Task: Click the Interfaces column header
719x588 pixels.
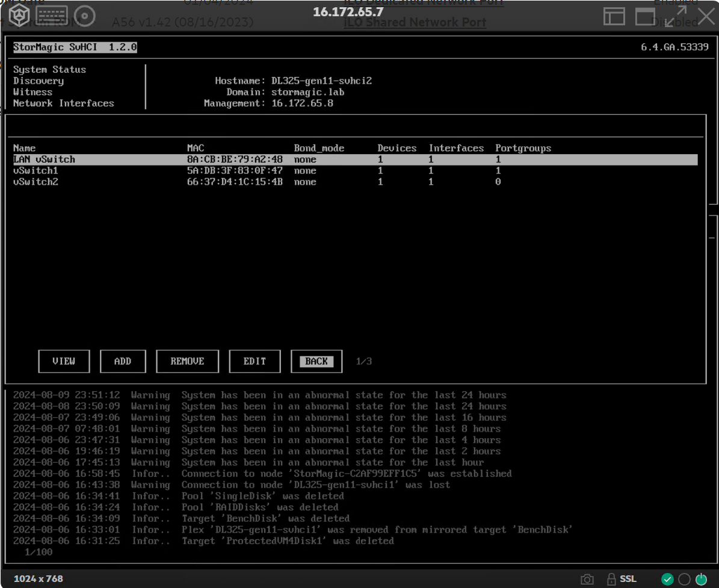Action: point(456,148)
